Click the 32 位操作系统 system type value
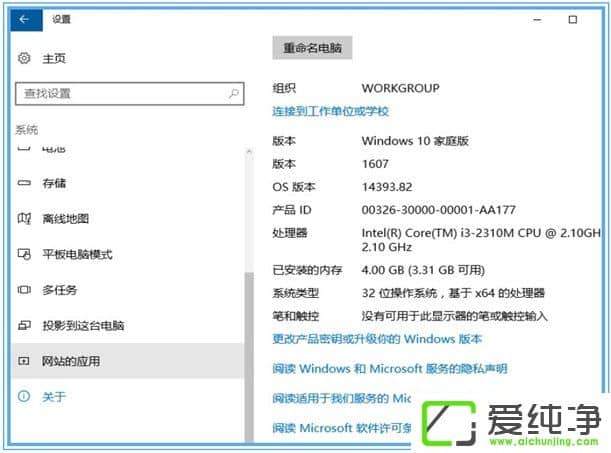The height and width of the screenshot is (453, 611). pos(453,293)
